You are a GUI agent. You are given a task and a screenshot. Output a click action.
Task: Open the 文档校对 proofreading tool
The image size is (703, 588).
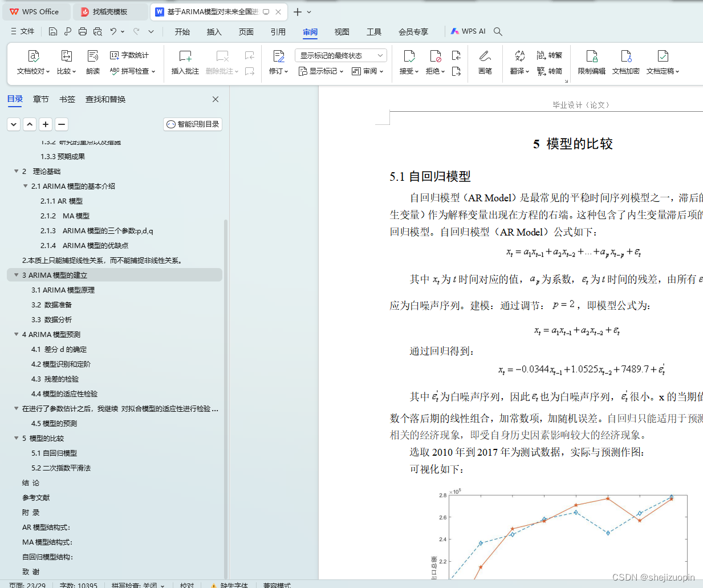click(x=33, y=63)
